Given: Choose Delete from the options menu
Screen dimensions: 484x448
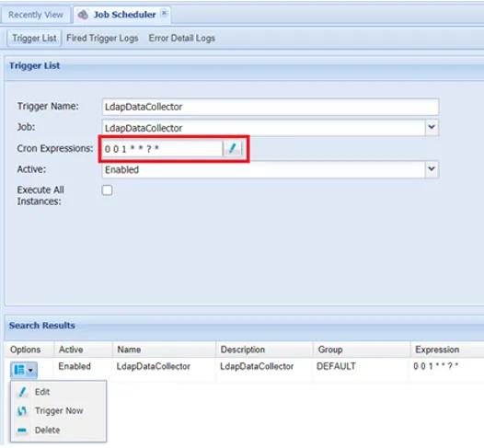Looking at the screenshot, I should pyautogui.click(x=59, y=431).
